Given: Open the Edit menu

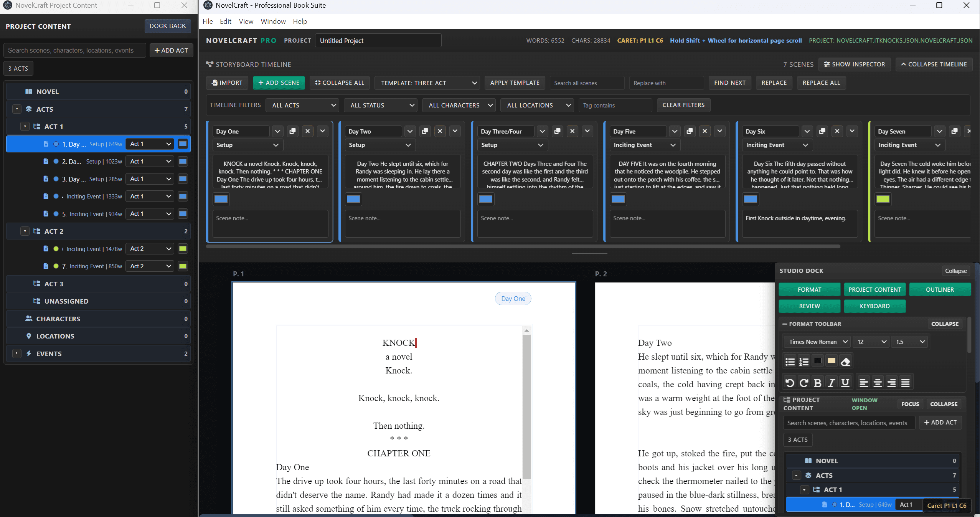Looking at the screenshot, I should tap(226, 21).
